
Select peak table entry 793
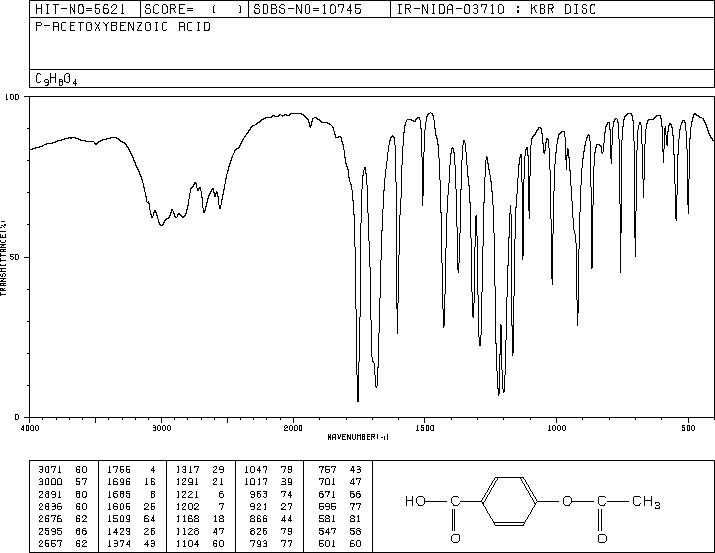point(259,544)
